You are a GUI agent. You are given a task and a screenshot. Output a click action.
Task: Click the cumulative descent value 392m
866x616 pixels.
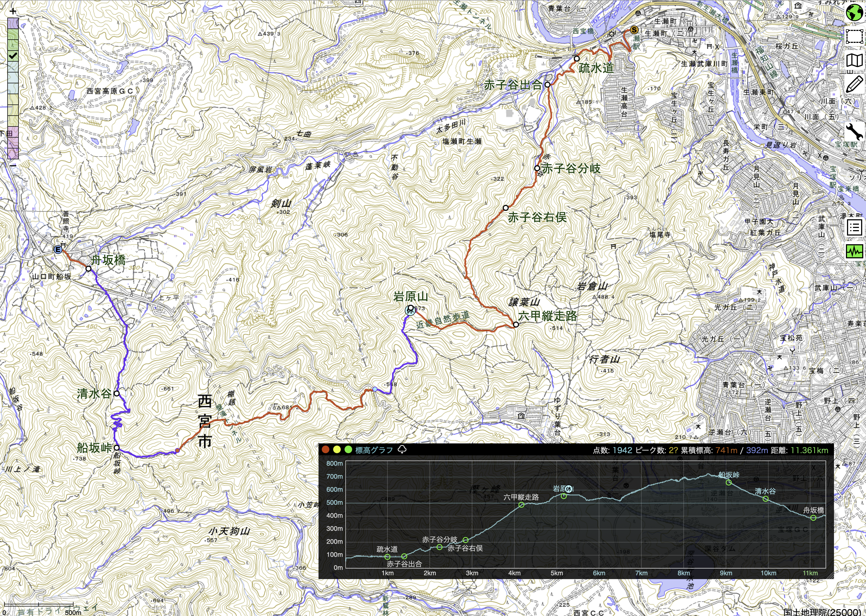point(757,450)
